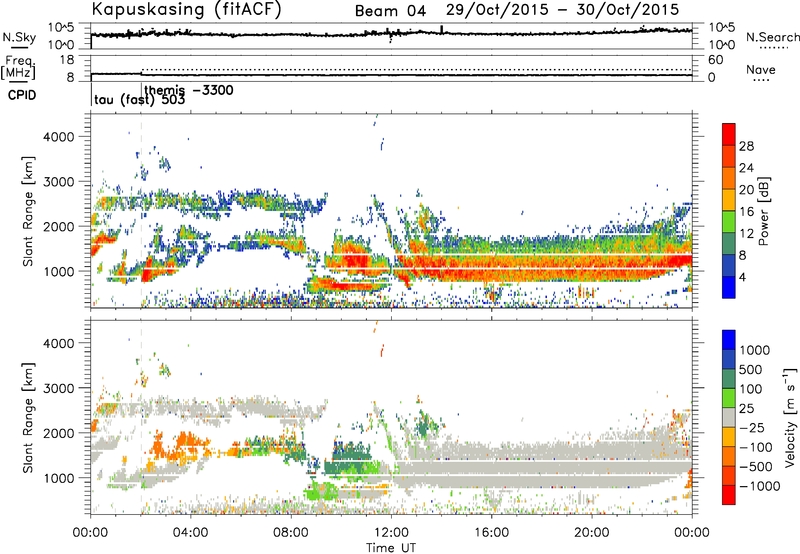This screenshot has height=554, width=800.
Task: Click the "16:00" time axis label
Action: coord(491,533)
